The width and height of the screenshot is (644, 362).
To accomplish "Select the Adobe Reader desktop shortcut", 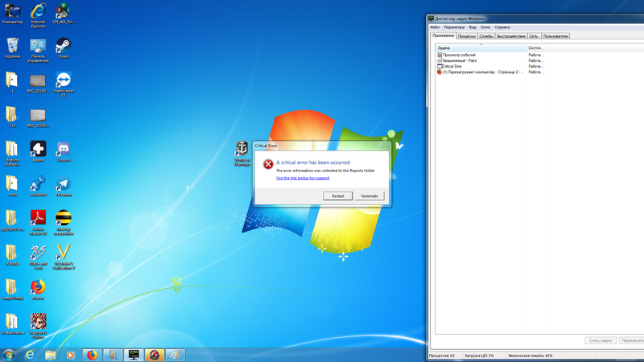I will pos(38,223).
